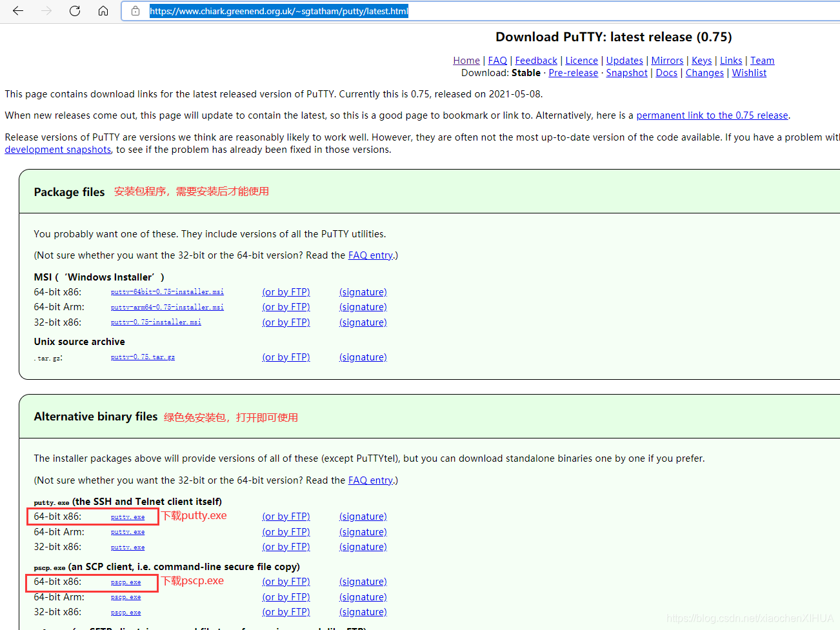
Task: Open the Home link
Action: pyautogui.click(x=466, y=61)
